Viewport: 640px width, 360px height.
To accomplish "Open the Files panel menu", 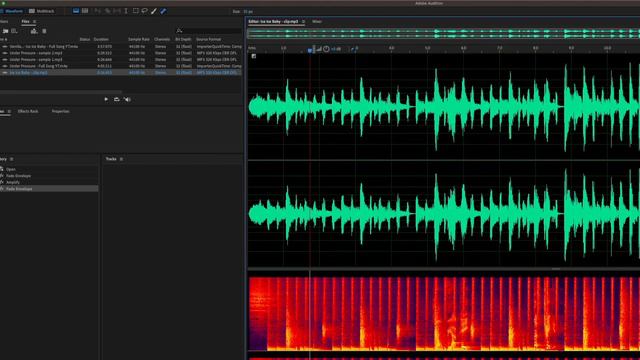I will tap(35, 21).
